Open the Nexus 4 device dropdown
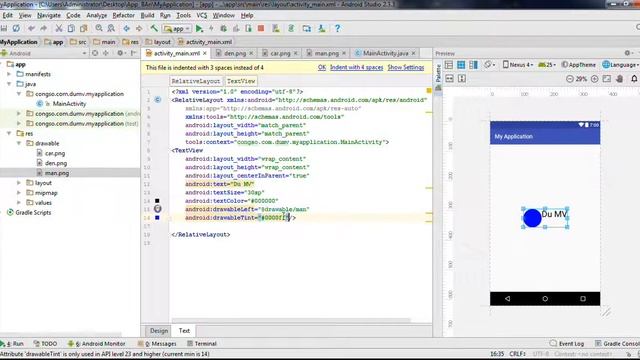 click(518, 64)
